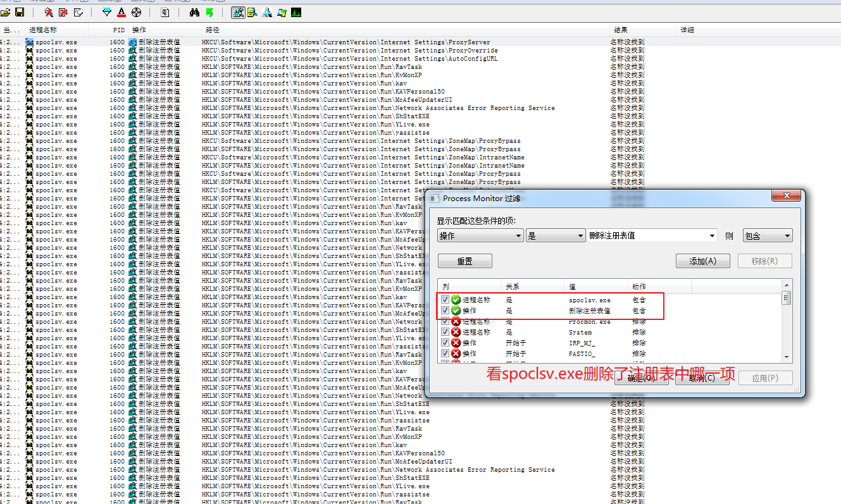Toggle the Show File System Activity icon
This screenshot has width=841, height=504.
click(252, 12)
